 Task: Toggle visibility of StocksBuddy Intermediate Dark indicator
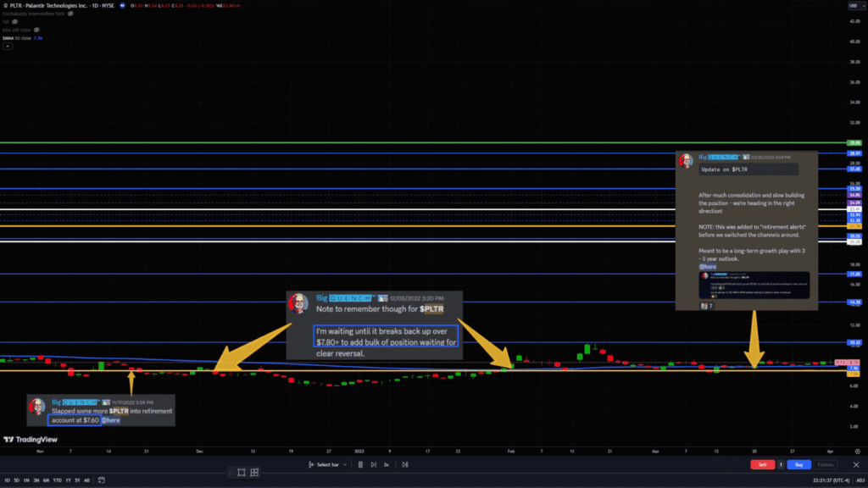70,14
